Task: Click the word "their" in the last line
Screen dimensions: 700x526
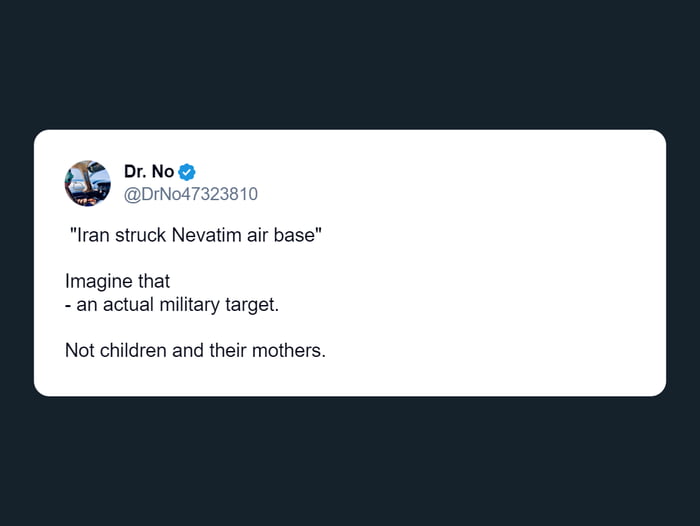Action: coord(228,351)
